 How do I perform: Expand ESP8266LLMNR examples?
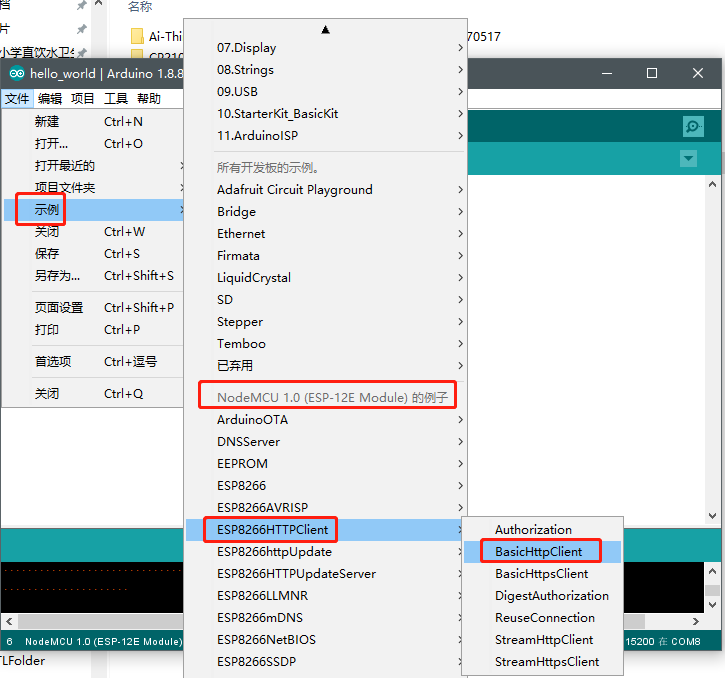[x=326, y=596]
